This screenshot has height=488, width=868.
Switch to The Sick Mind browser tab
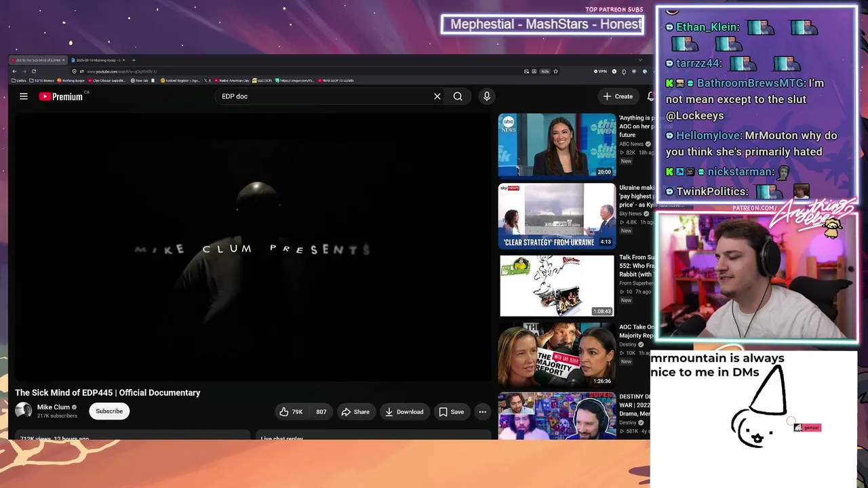(x=37, y=60)
